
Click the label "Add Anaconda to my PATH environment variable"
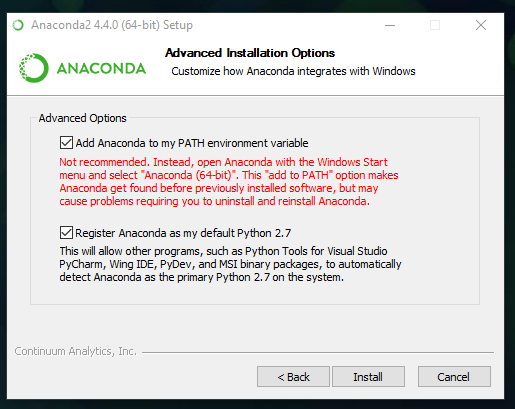pyautogui.click(x=192, y=143)
